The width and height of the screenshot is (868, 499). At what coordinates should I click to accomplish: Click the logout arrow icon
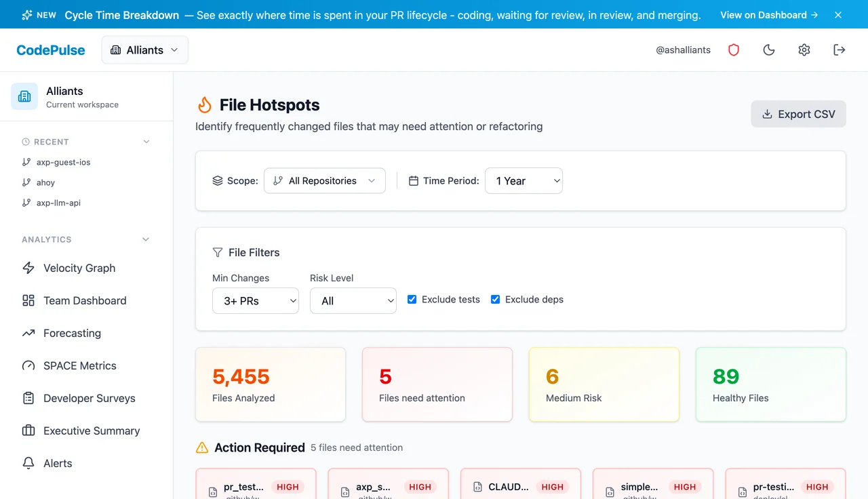(840, 49)
